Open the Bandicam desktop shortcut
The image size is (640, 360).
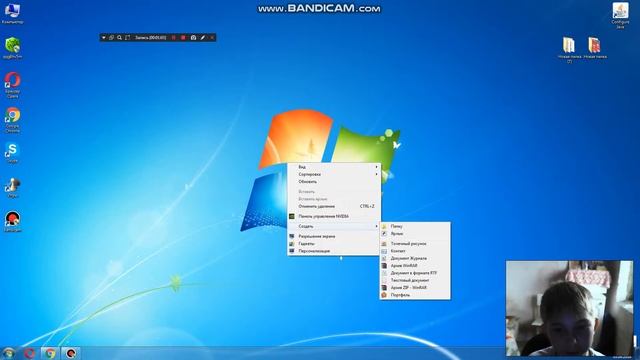coord(12,222)
